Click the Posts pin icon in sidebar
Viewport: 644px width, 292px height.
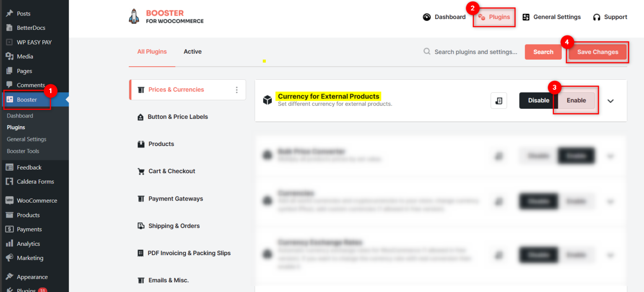(x=10, y=13)
